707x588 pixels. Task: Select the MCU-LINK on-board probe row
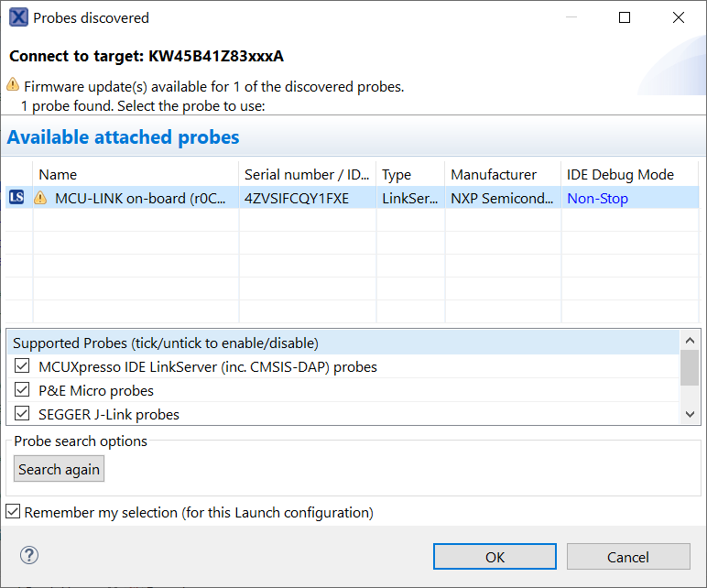(137, 198)
